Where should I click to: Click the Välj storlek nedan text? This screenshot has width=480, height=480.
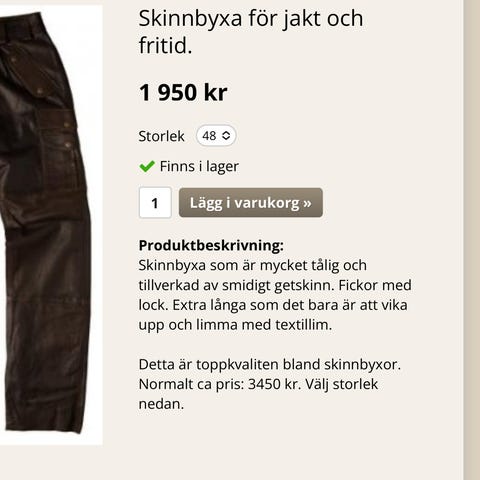click(258, 394)
